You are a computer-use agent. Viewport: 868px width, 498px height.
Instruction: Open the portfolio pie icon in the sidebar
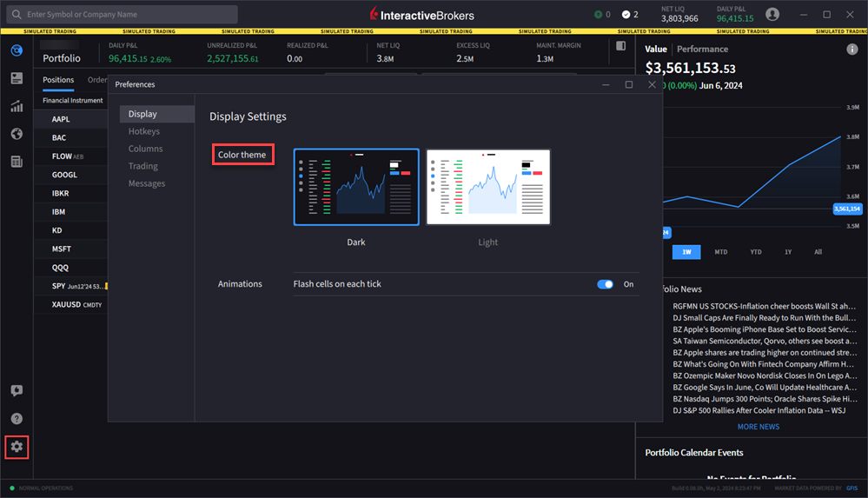17,50
